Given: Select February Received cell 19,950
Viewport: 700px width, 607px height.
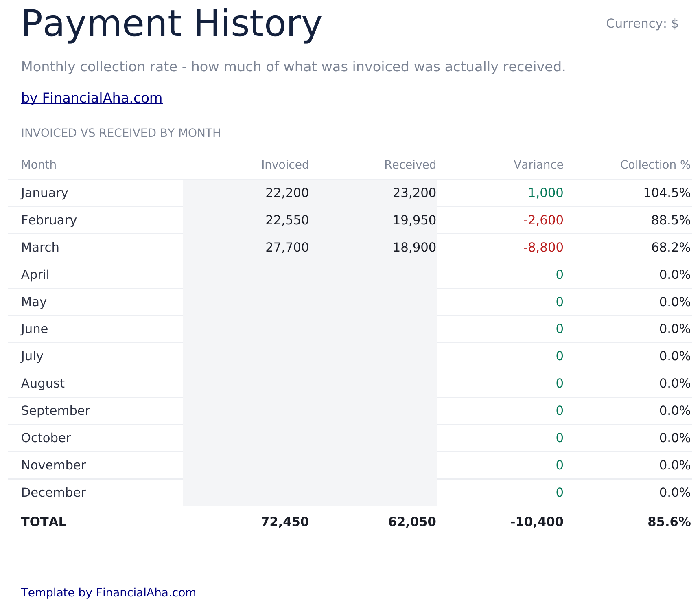Looking at the screenshot, I should coord(374,220).
